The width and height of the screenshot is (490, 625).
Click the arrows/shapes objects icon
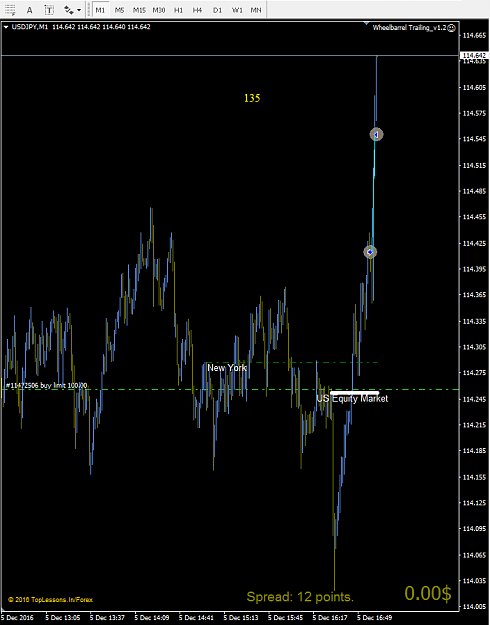click(x=69, y=10)
